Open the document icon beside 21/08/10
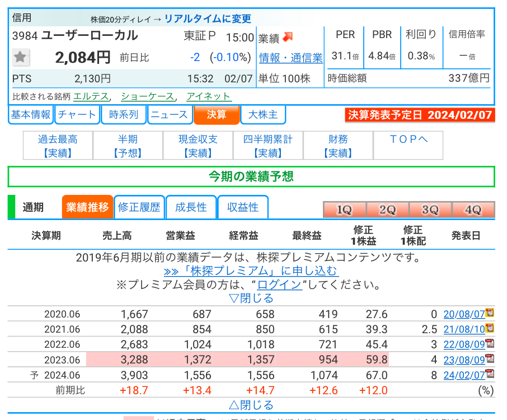 490,328
